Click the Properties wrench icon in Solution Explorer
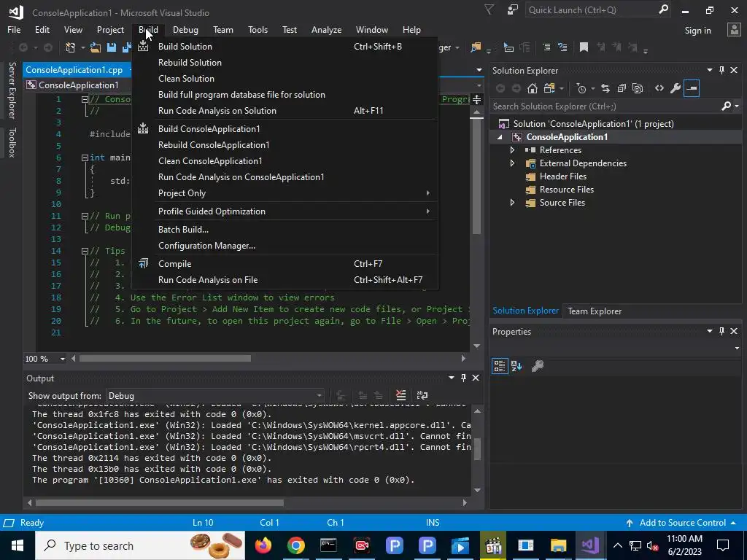The width and height of the screenshot is (747, 560). point(675,88)
